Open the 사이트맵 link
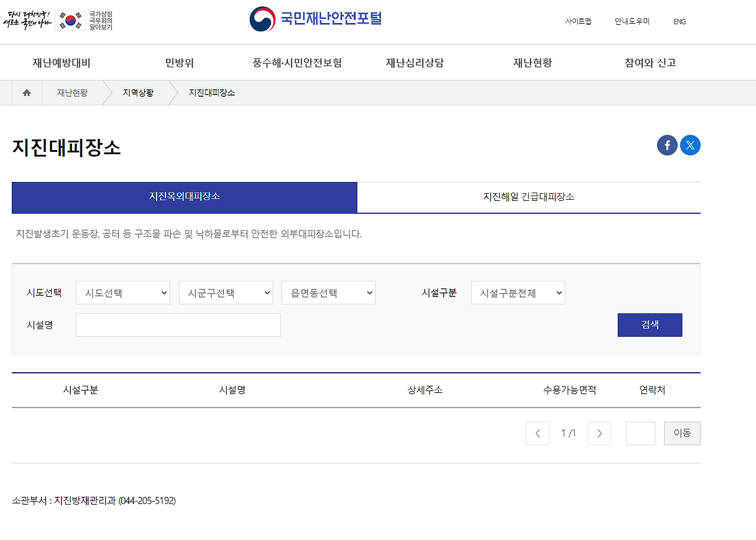 [578, 21]
